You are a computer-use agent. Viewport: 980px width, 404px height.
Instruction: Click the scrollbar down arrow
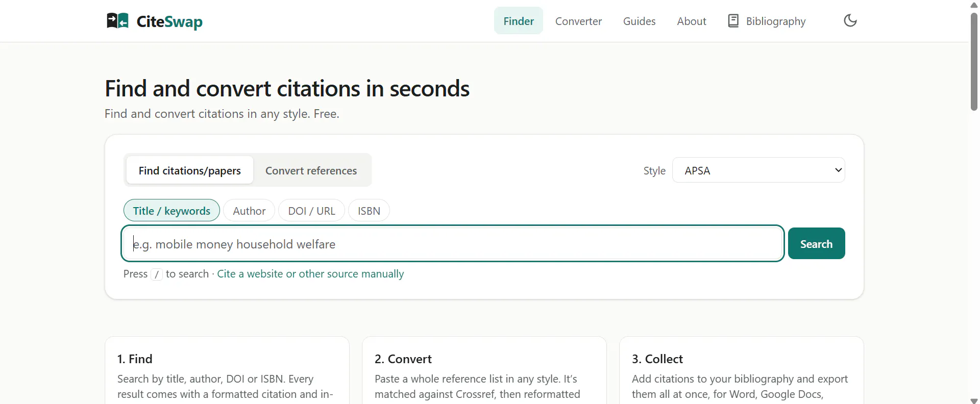tap(974, 400)
